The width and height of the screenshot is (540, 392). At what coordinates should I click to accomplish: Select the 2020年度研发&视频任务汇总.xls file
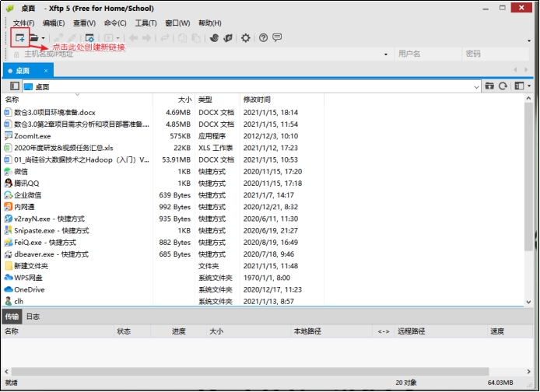click(x=64, y=148)
